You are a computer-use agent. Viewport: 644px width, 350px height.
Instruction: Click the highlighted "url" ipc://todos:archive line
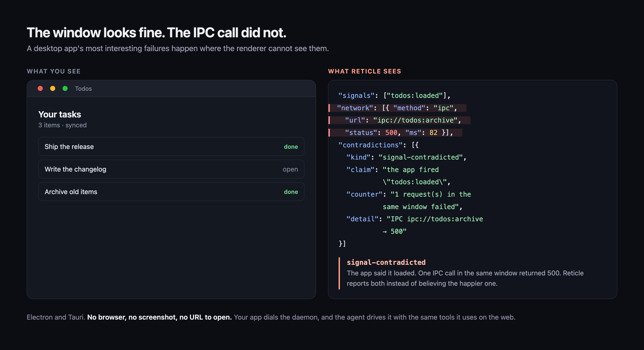(x=399, y=120)
